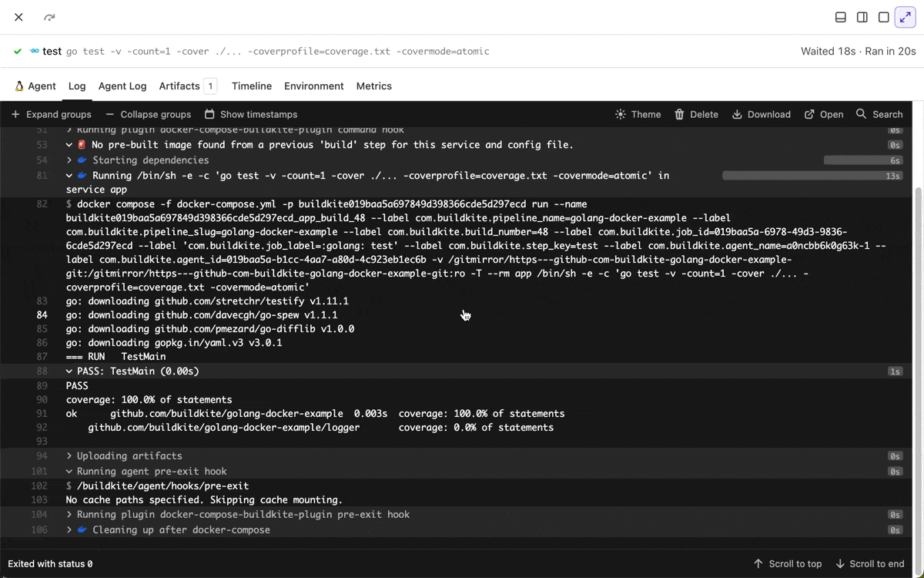This screenshot has height=578, width=924.
Task: Download the log output
Action: (761, 114)
